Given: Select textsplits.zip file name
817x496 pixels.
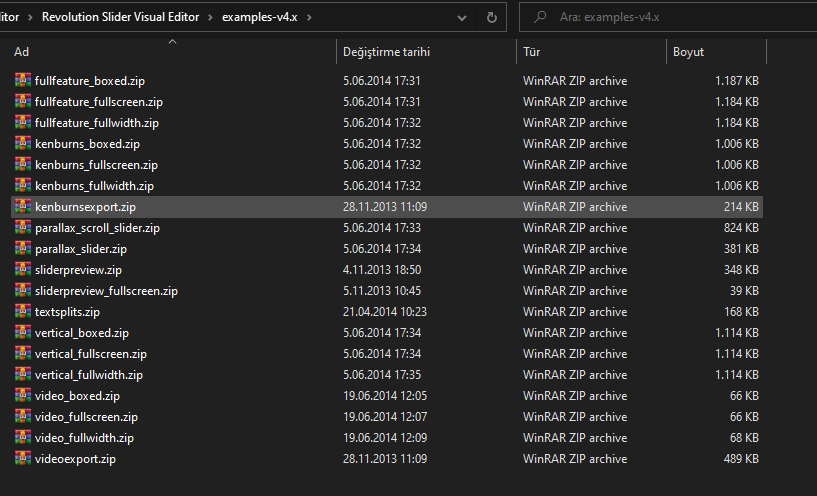Looking at the screenshot, I should (67, 312).
